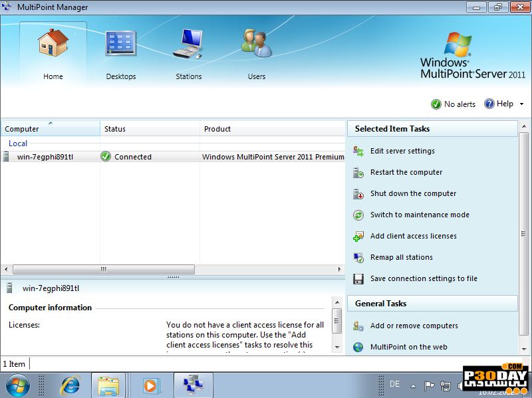This screenshot has width=532, height=398.
Task: Open Edit server settings task
Action: 402,151
